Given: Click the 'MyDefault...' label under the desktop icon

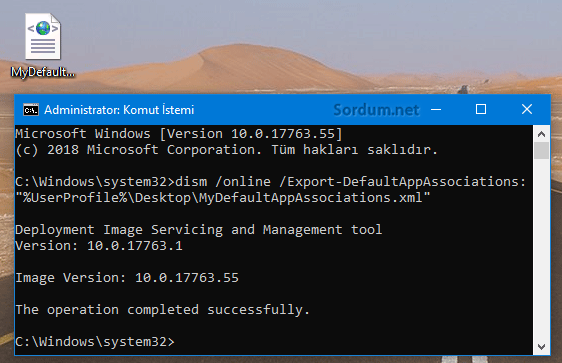Looking at the screenshot, I should [43, 72].
